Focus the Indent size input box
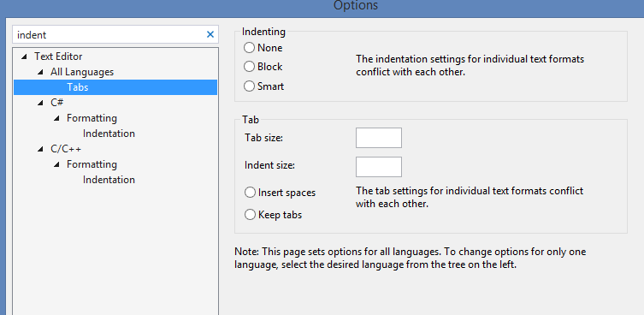The height and width of the screenshot is (315, 644). click(378, 167)
